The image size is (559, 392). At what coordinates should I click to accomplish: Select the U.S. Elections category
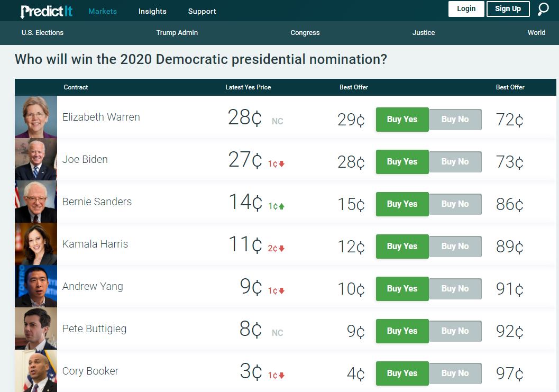tap(42, 33)
